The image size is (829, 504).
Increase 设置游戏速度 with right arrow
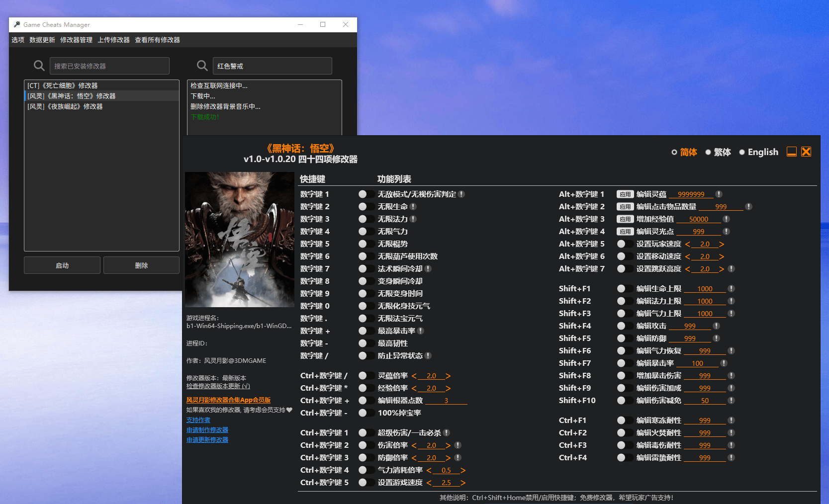(463, 483)
